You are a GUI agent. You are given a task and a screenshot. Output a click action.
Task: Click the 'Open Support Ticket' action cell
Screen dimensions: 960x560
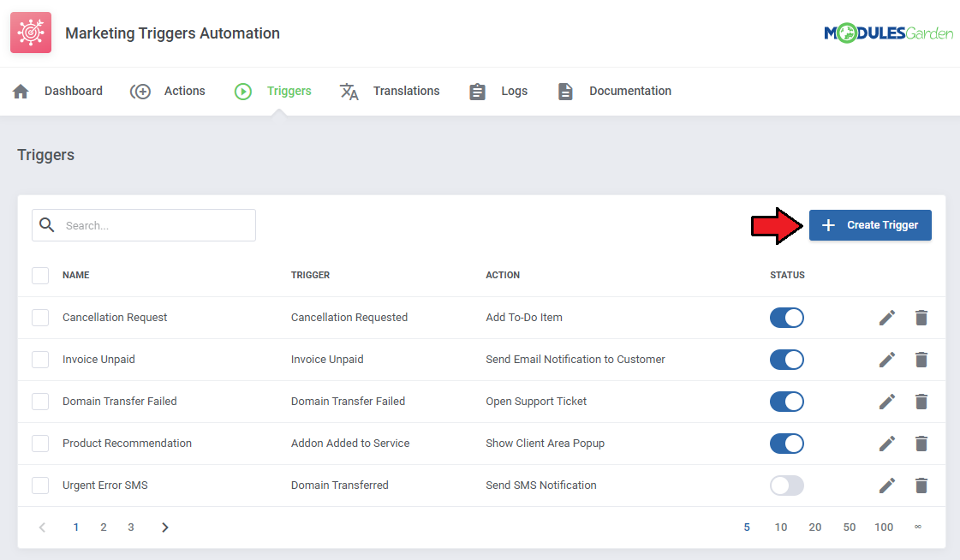point(536,402)
